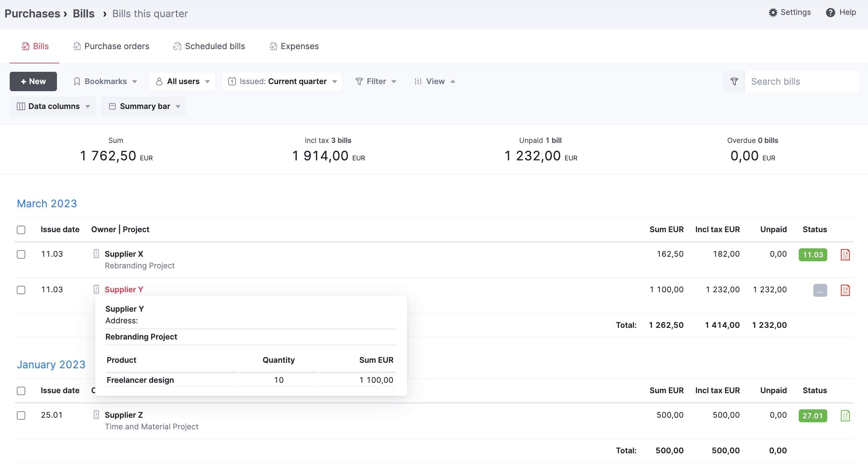Screen dimensions: 868x474
Task: Switch to the Scheduled bills tab
Action: point(209,47)
